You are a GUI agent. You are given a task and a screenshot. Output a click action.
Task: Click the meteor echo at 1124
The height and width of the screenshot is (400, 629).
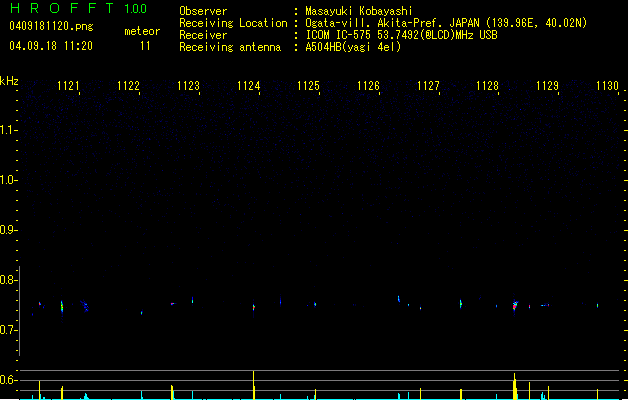pos(254,308)
